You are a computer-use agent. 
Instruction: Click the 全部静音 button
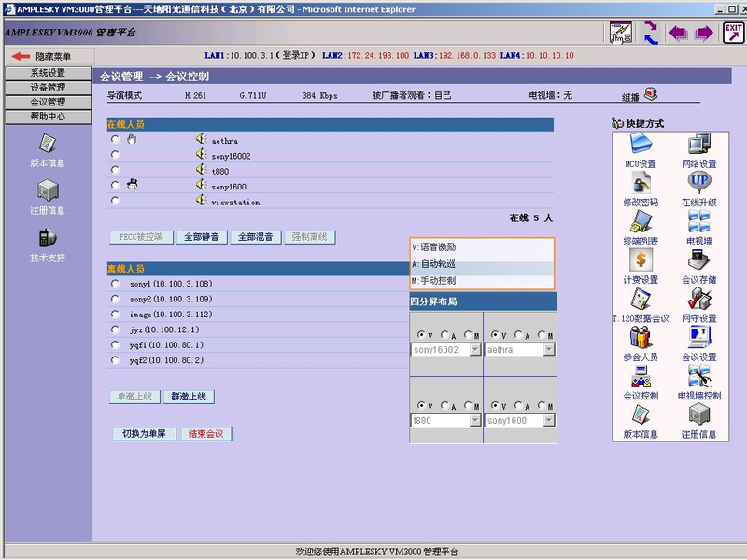point(202,237)
